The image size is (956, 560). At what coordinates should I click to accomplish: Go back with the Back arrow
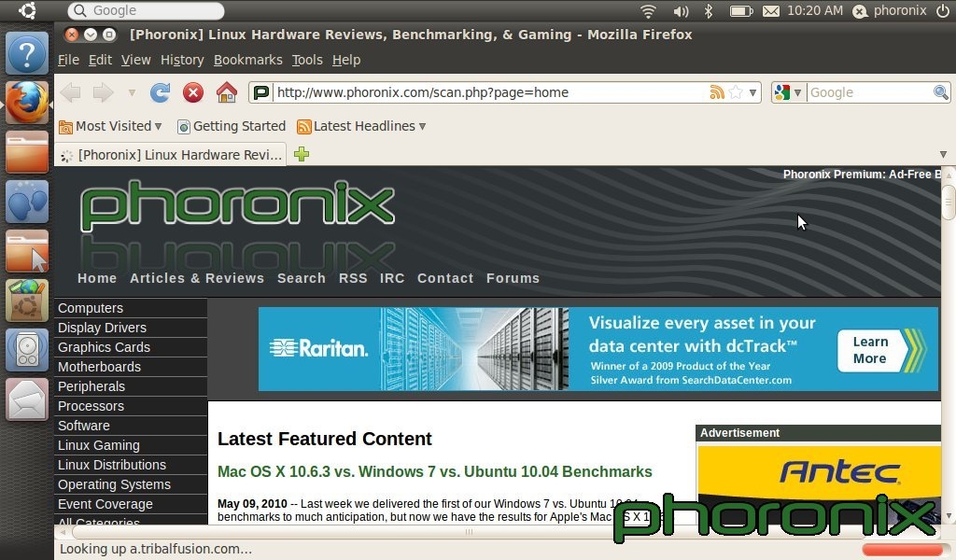(71, 92)
